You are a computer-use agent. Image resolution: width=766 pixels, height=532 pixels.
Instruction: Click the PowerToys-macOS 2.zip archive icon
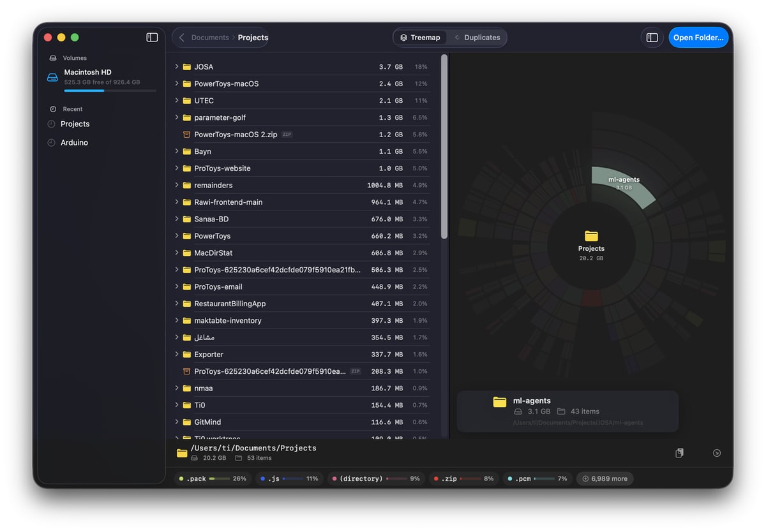pyautogui.click(x=187, y=135)
